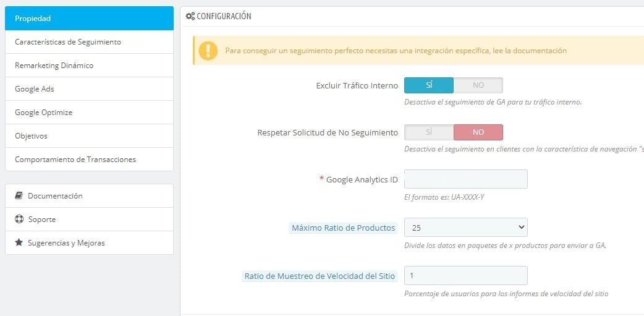Viewport: 644px width, 316px height.
Task: Open the Propiedad tab
Action: point(89,19)
